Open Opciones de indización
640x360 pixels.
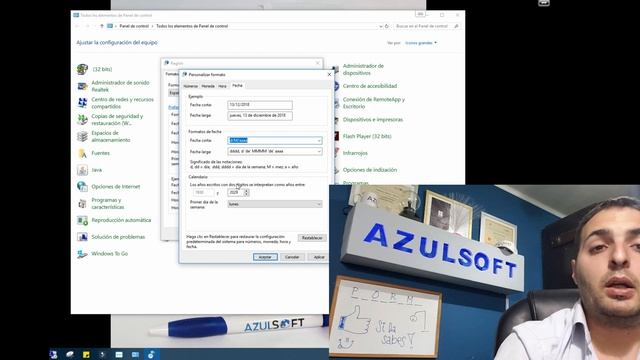pos(370,170)
